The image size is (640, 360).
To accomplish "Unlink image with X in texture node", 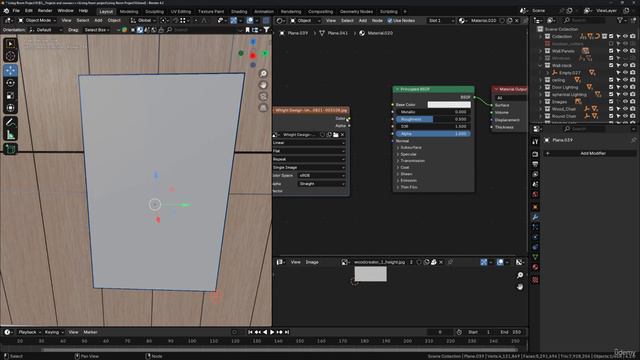I will pos(342,135).
